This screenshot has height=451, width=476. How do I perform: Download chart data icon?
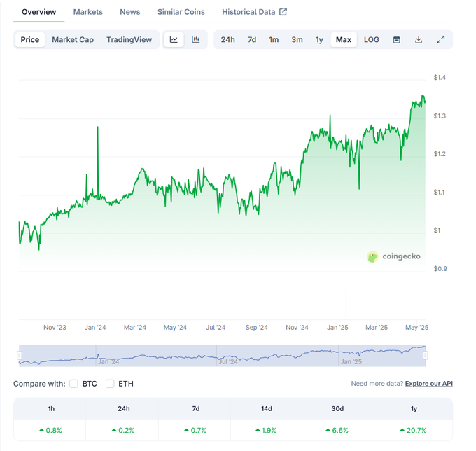tap(419, 40)
